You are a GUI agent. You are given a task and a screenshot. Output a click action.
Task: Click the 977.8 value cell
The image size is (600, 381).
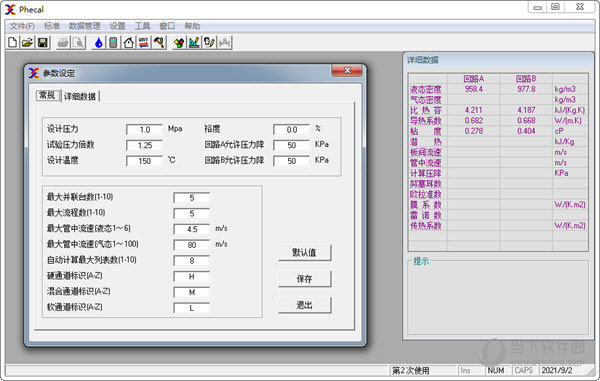[526, 89]
